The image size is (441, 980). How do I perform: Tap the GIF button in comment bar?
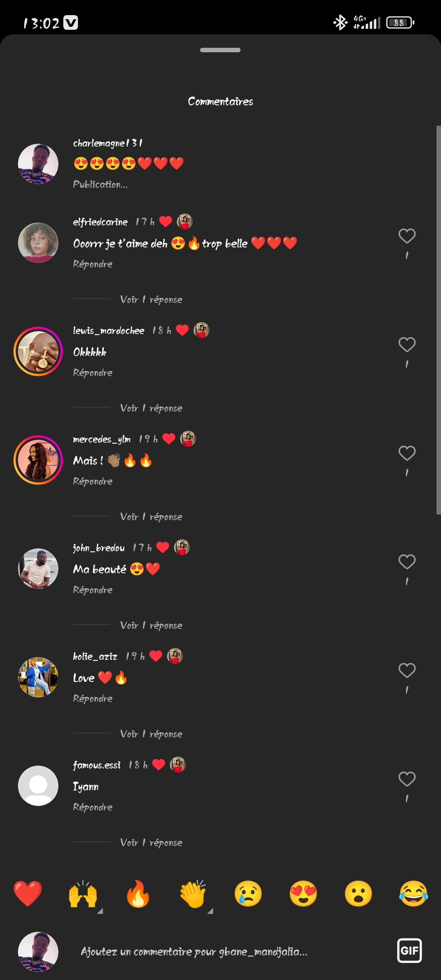click(x=409, y=951)
